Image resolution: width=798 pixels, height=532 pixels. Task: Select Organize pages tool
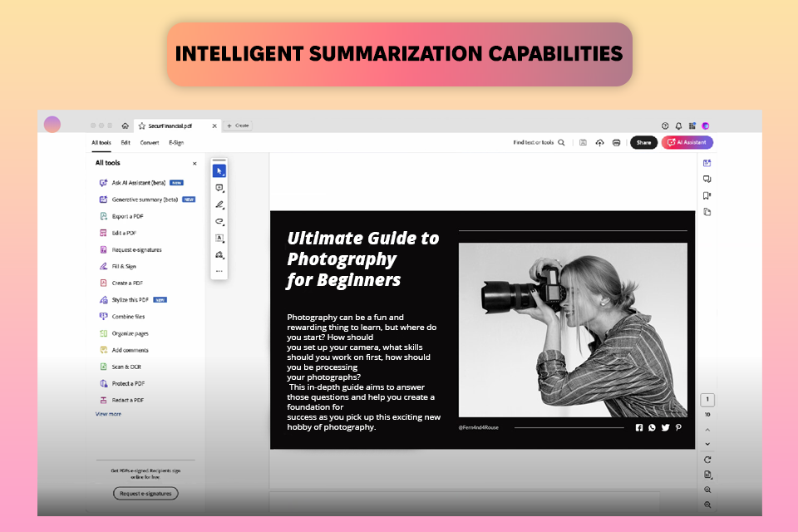coord(124,333)
